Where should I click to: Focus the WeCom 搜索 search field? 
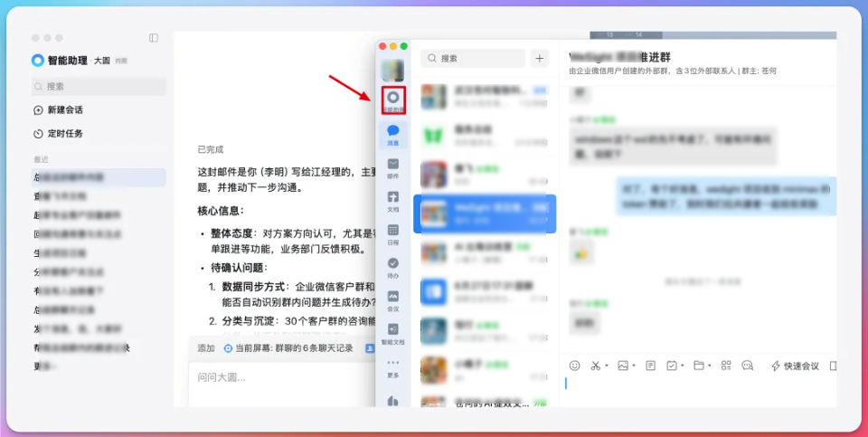pyautogui.click(x=473, y=58)
